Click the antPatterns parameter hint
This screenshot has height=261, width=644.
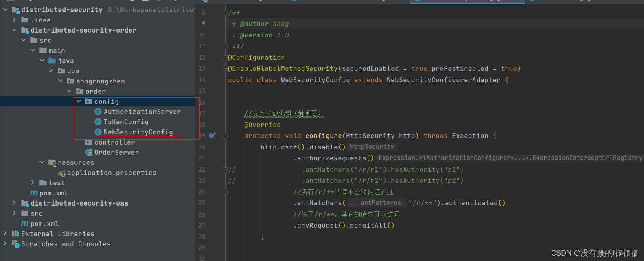(377, 203)
